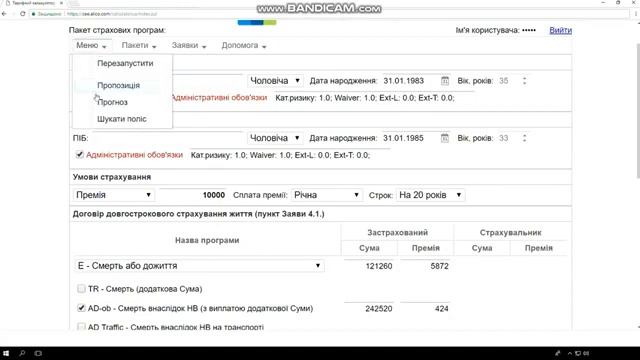
Task: Open the Заявки menu
Action: (x=189, y=45)
